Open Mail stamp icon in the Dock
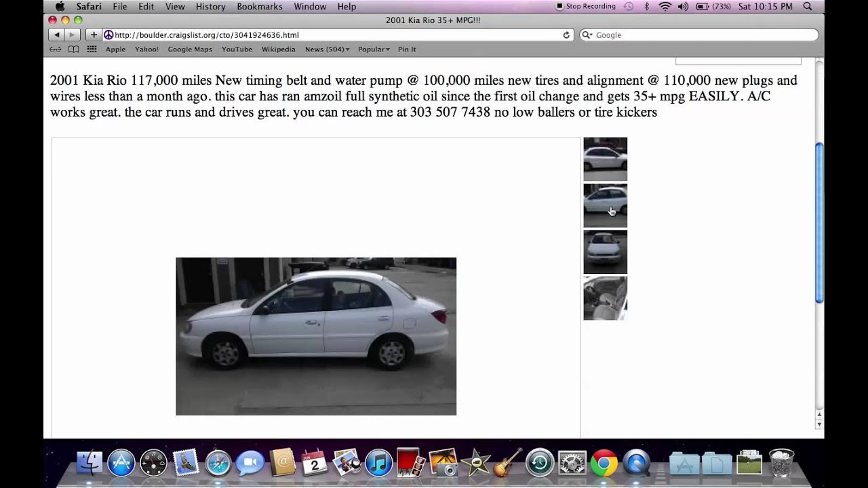 (185, 463)
